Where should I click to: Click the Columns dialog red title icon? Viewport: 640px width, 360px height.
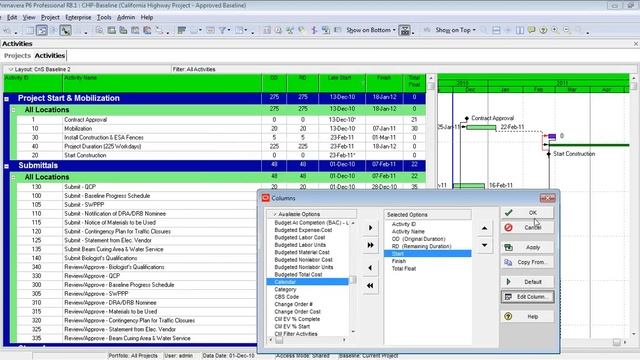tap(266, 198)
